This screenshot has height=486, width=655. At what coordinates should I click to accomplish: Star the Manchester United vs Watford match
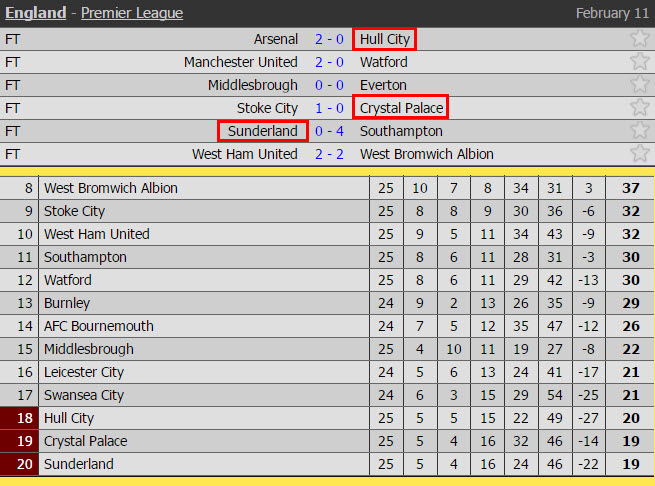640,61
